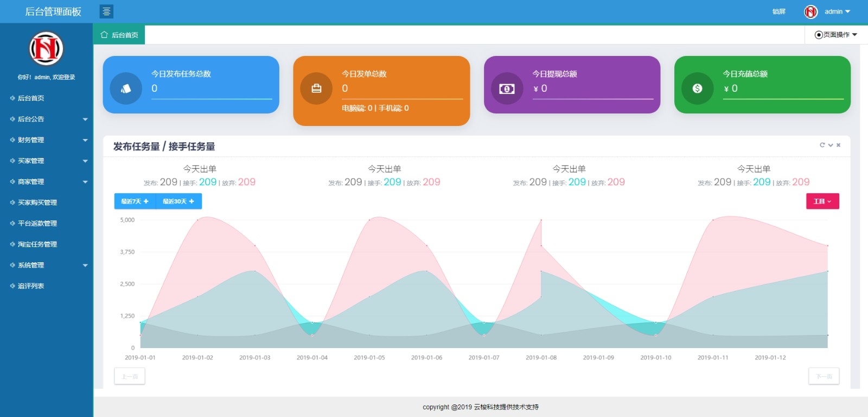Click icon beside sidebar 后台首页
This screenshot has height=417, width=868.
coord(12,98)
